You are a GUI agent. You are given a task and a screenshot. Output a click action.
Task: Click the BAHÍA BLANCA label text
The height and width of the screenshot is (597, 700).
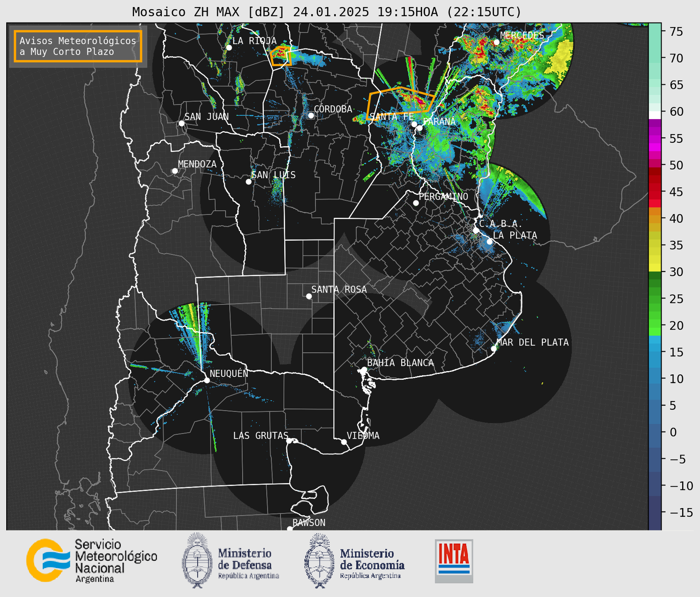(400, 363)
